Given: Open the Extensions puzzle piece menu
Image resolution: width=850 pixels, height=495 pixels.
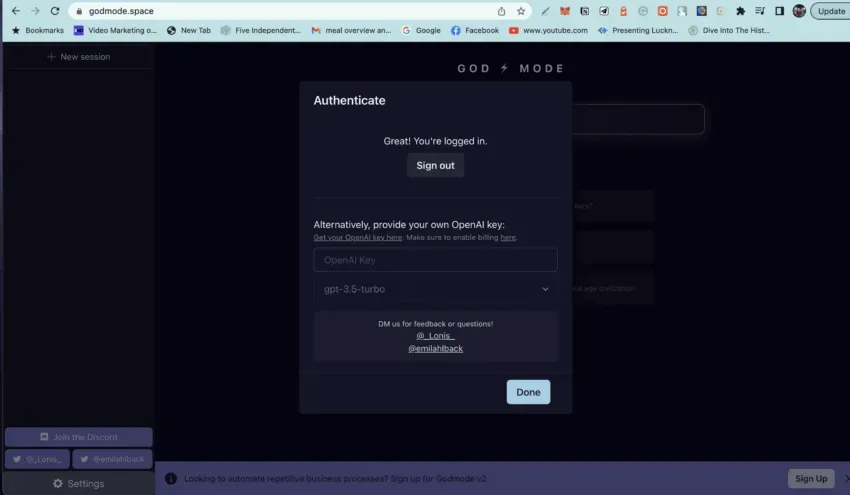Looking at the screenshot, I should 740,11.
